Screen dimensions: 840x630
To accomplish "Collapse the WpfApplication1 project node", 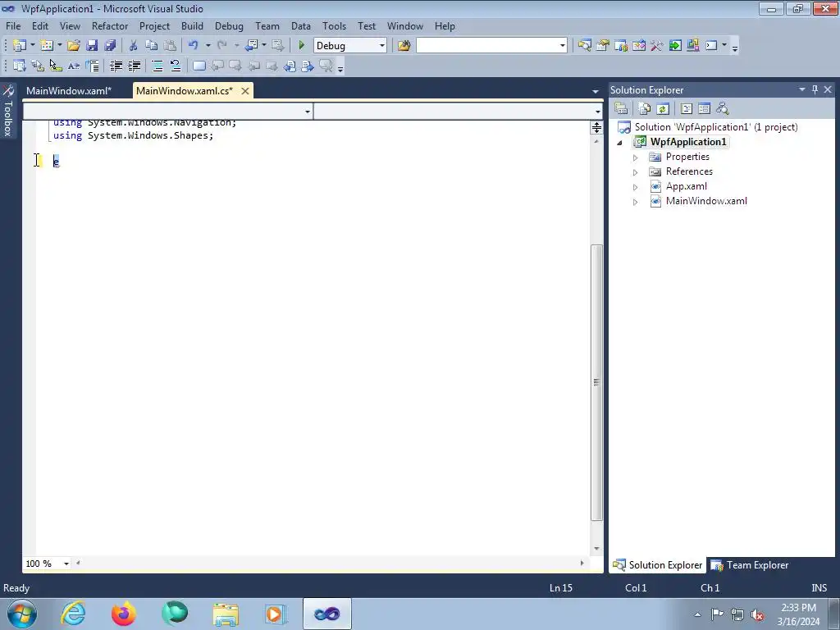I will coord(620,143).
